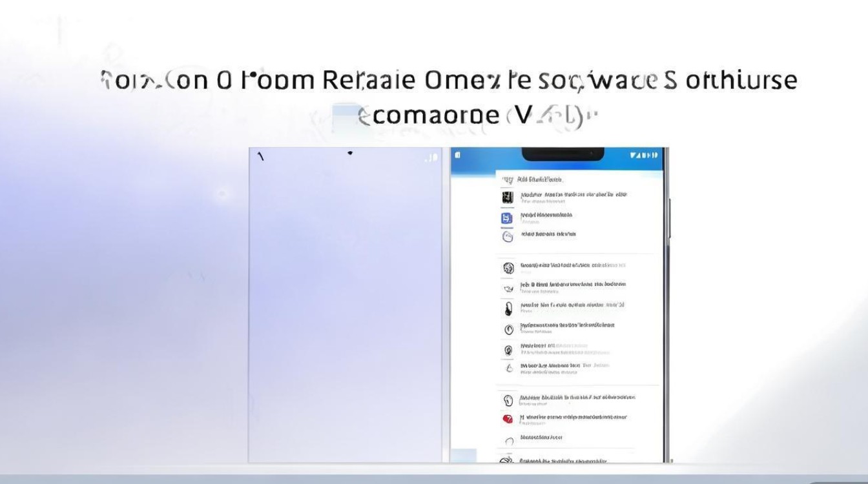
Task: Click the back mark at left phone's top-left
Action: (261, 157)
